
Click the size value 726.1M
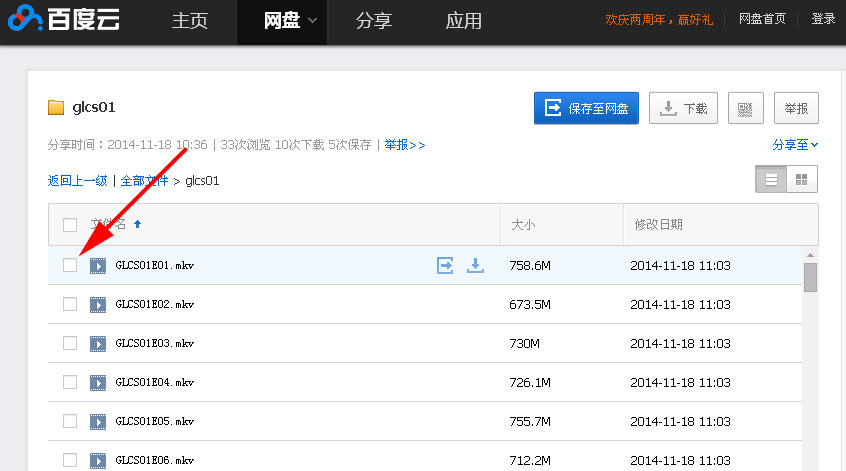[x=530, y=383]
